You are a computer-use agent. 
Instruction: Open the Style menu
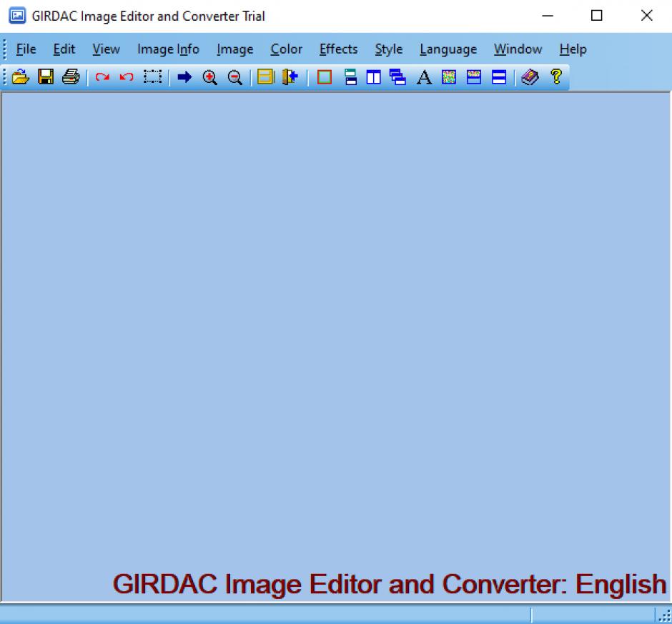pyautogui.click(x=389, y=49)
